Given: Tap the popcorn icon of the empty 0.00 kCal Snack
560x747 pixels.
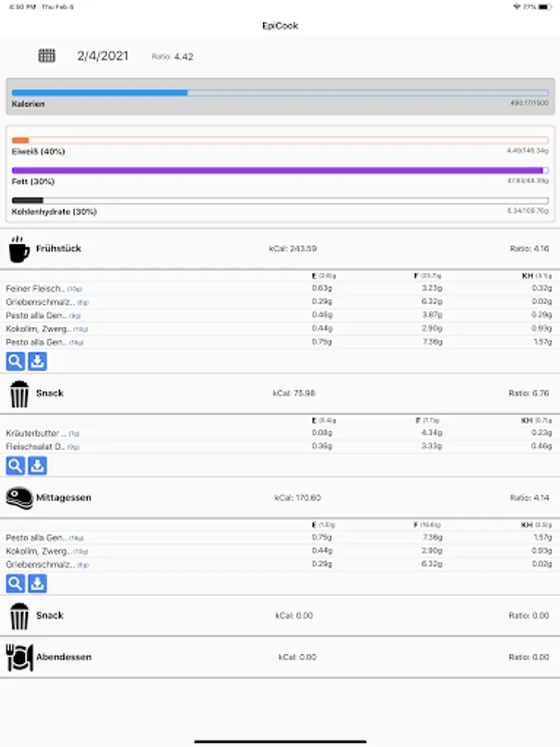Looking at the screenshot, I should pyautogui.click(x=20, y=616).
